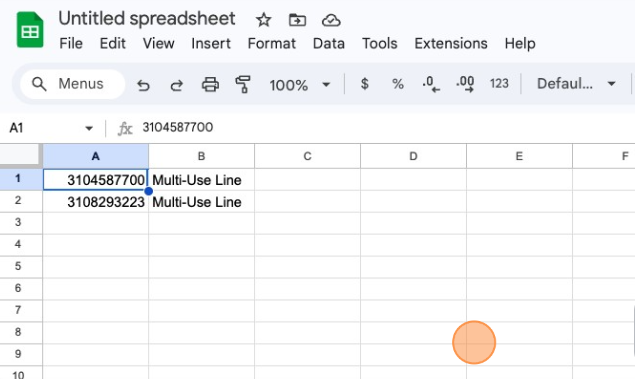Viewport: 635px width, 386px height.
Task: Select the Paint format roller
Action: tap(243, 85)
